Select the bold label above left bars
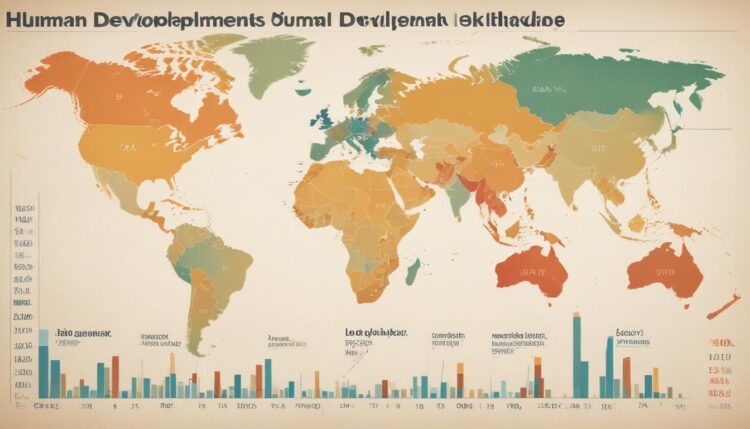Viewport: 750px width, 429px height. 82,331
